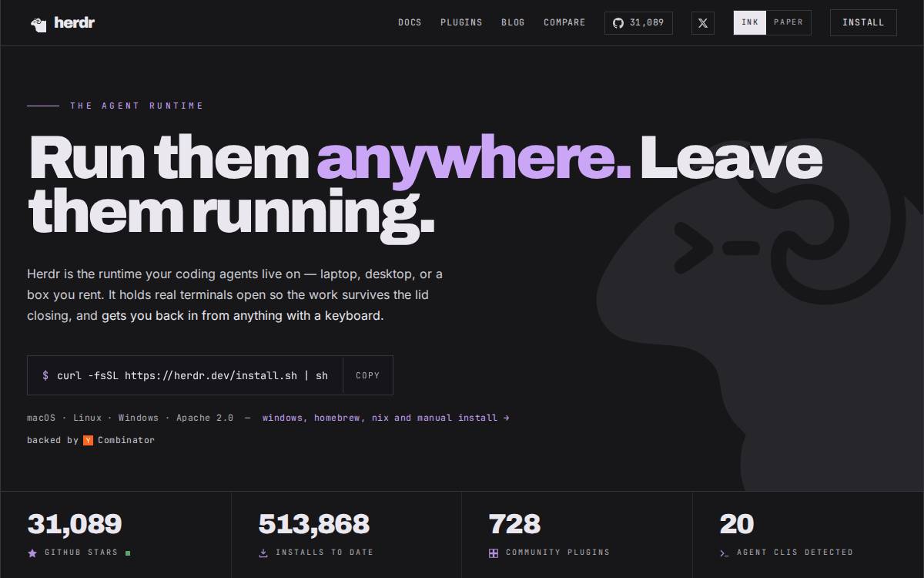Screen dimensions: 924x578
Task: Click the 'Windows' platform text in the platform list
Action: pos(139,418)
